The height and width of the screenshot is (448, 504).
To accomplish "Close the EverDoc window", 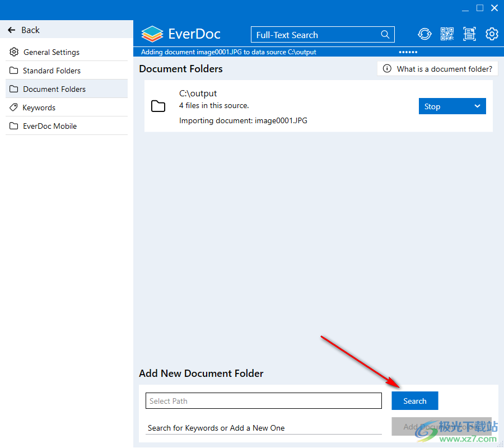I will click(494, 8).
